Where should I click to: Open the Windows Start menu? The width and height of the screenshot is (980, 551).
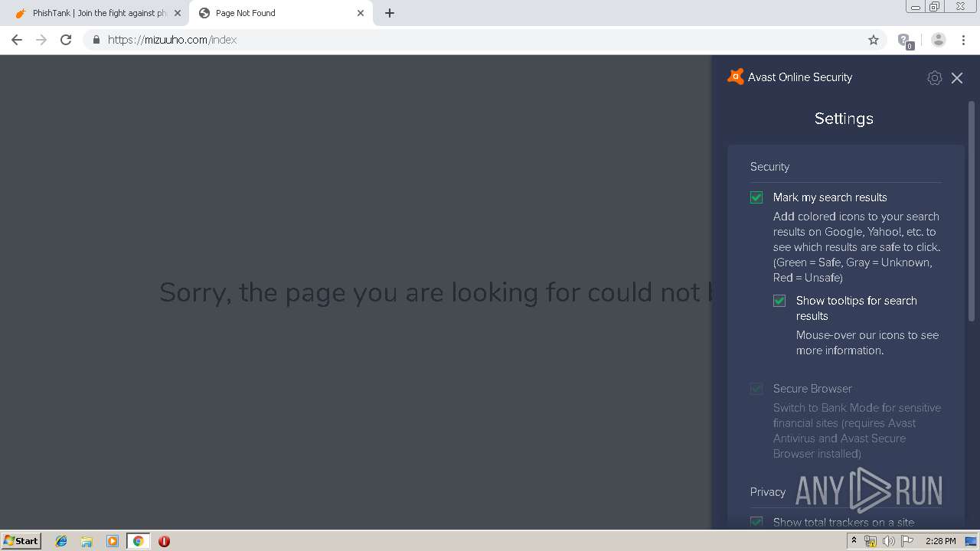pos(21,540)
